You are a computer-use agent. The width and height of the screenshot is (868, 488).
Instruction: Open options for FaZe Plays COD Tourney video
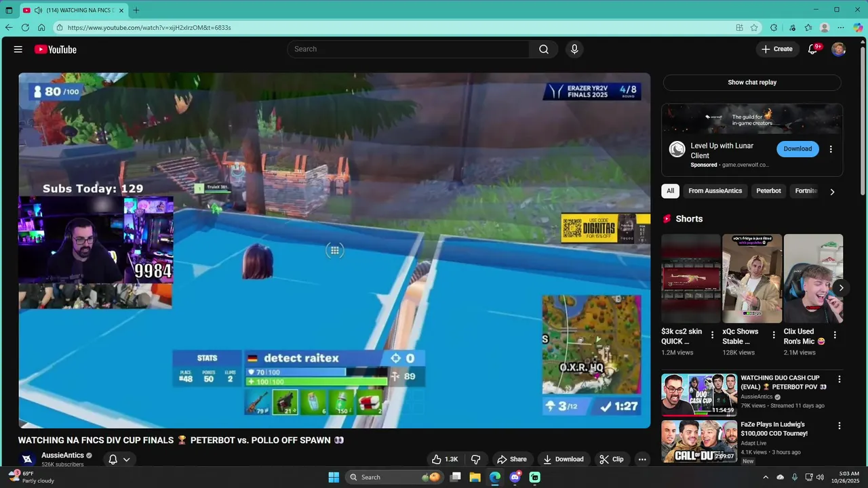coord(840,426)
